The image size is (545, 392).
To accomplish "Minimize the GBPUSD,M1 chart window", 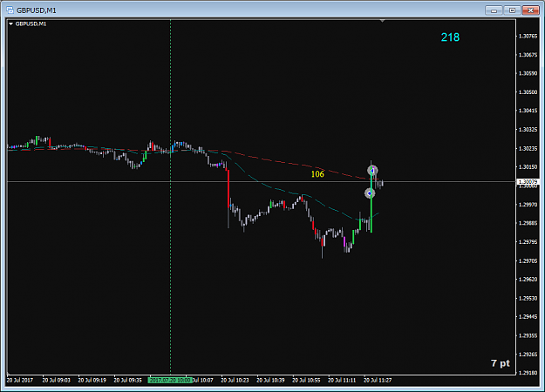I will click(494, 10).
